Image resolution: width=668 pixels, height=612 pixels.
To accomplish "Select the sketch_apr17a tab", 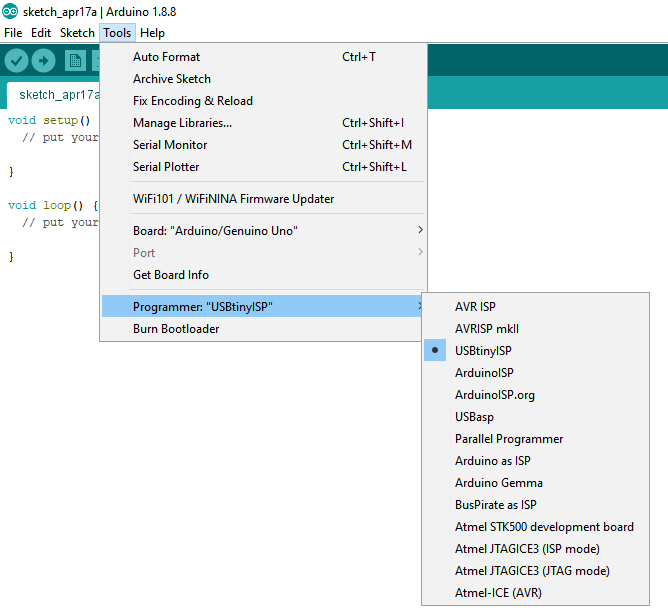I will pos(54,95).
